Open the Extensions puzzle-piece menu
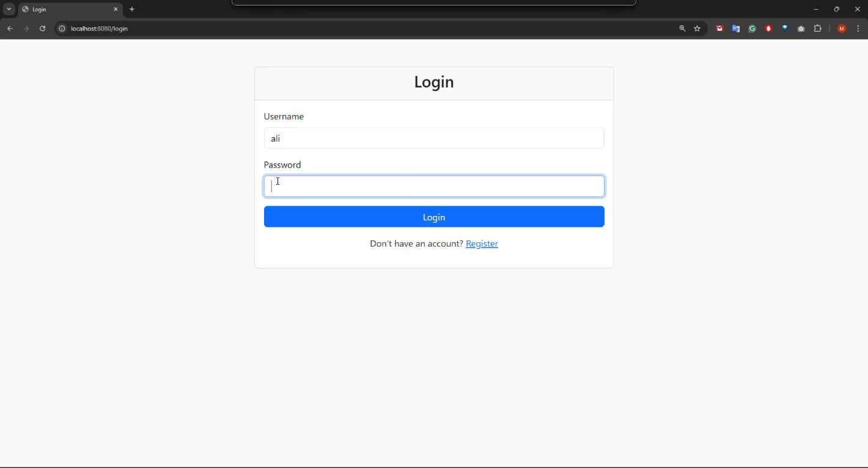Screen dimensions: 868x468 817,29
